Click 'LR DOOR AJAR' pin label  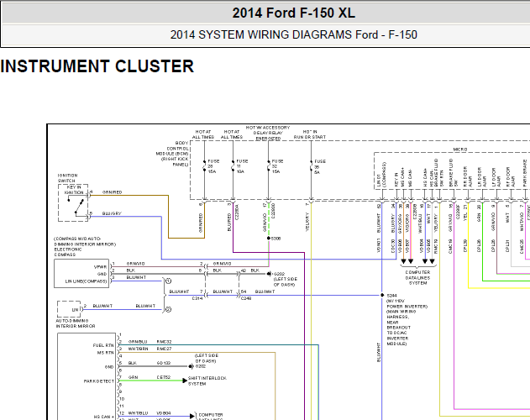click(482, 177)
